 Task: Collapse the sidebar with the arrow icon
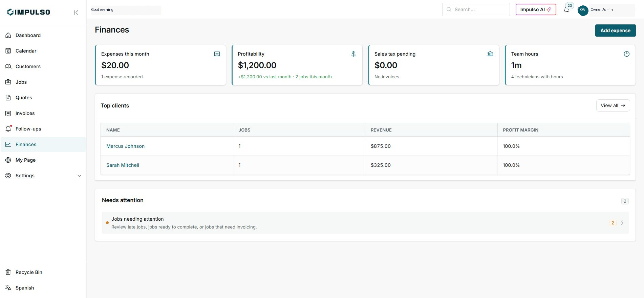point(76,13)
